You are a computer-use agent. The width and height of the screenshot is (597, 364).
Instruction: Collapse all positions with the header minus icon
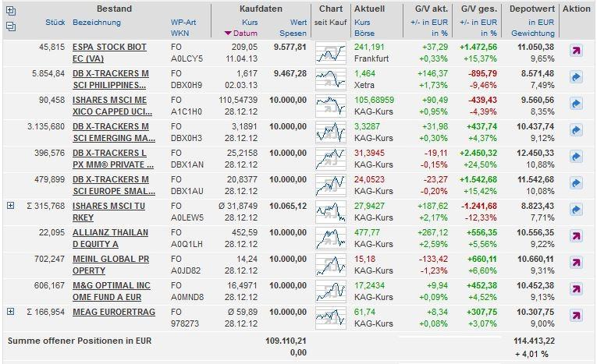tap(11, 27)
